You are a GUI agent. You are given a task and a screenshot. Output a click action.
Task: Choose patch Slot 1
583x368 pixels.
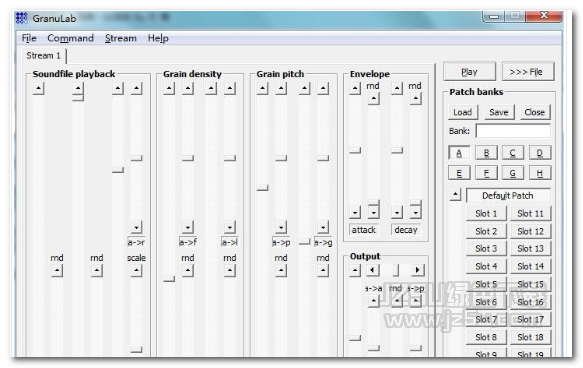(x=486, y=213)
